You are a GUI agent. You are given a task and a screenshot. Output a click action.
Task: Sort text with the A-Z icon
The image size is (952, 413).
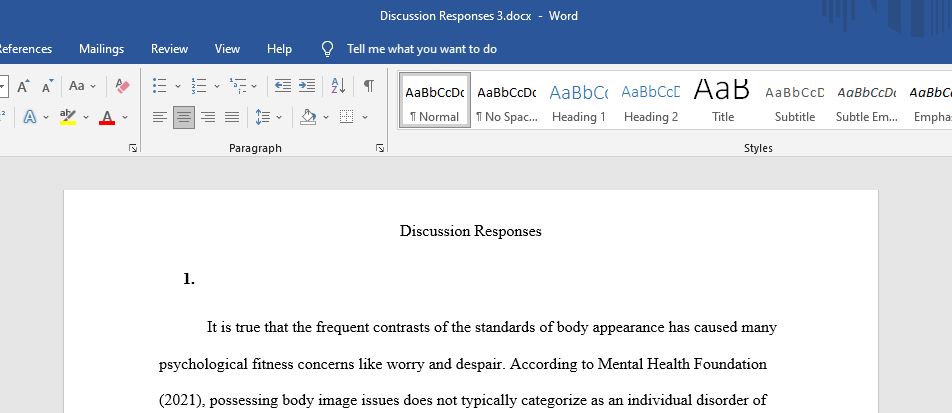click(x=338, y=86)
